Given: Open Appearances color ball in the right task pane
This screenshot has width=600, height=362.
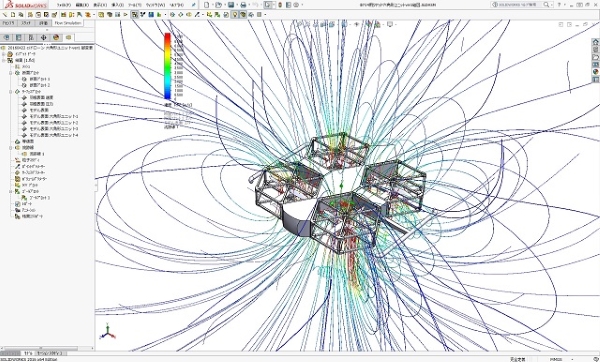Looking at the screenshot, I should 595,72.
